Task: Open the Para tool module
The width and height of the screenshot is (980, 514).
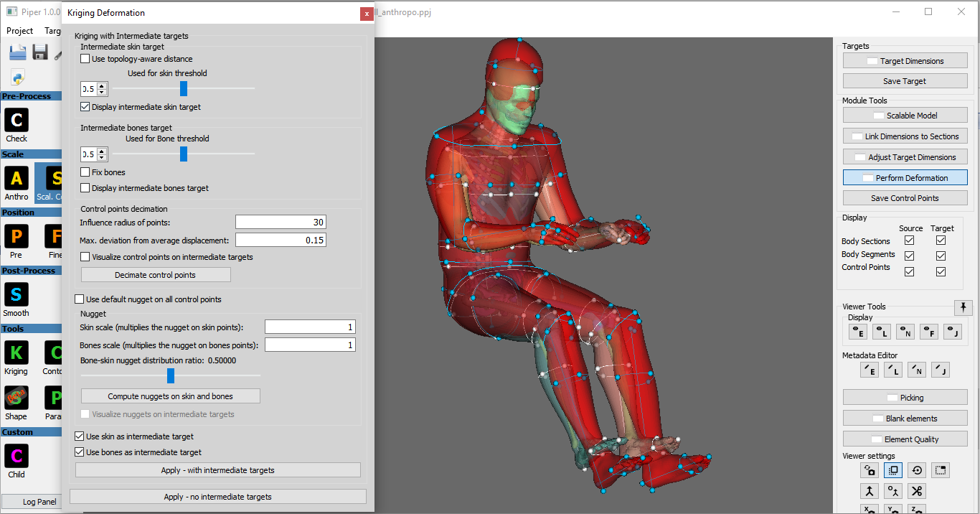Action: tap(54, 398)
